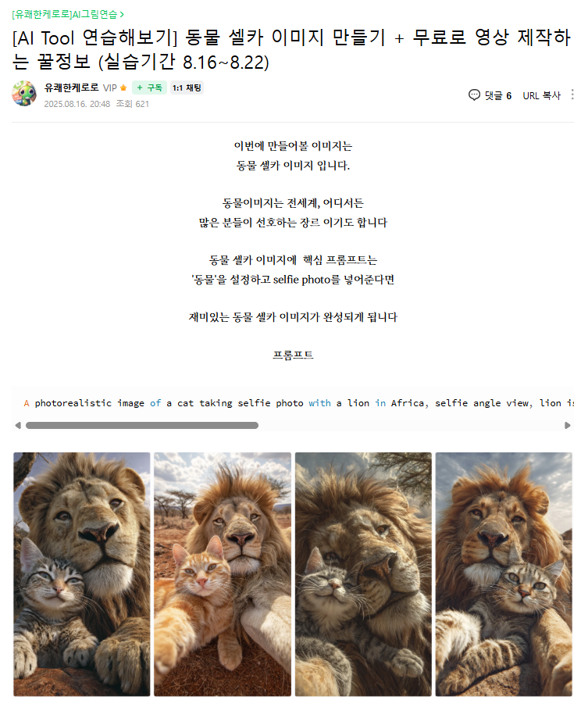Screen dimensions: 588x718
Task: Click the orange VIP star badge
Action: 123,88
